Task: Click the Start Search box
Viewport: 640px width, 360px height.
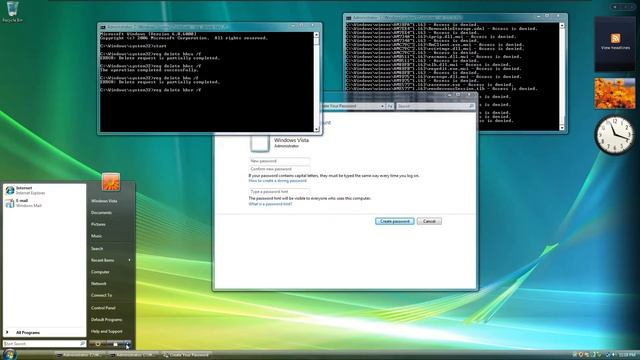Action: pyautogui.click(x=44, y=344)
